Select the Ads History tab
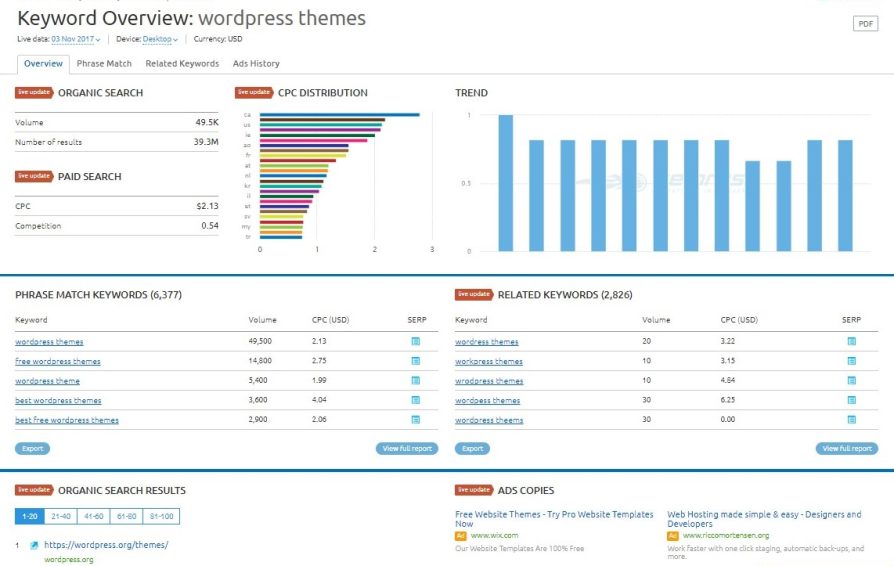This screenshot has height=566, width=894. click(256, 64)
